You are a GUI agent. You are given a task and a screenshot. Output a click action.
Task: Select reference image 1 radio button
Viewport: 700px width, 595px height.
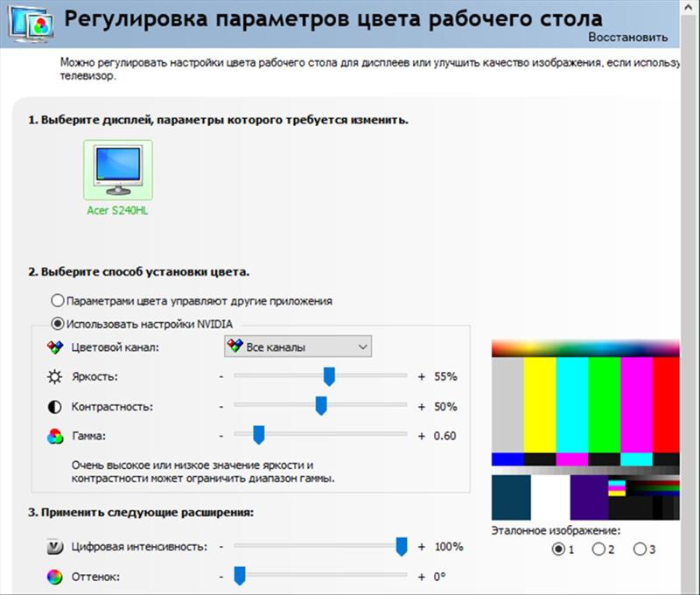pyautogui.click(x=558, y=549)
